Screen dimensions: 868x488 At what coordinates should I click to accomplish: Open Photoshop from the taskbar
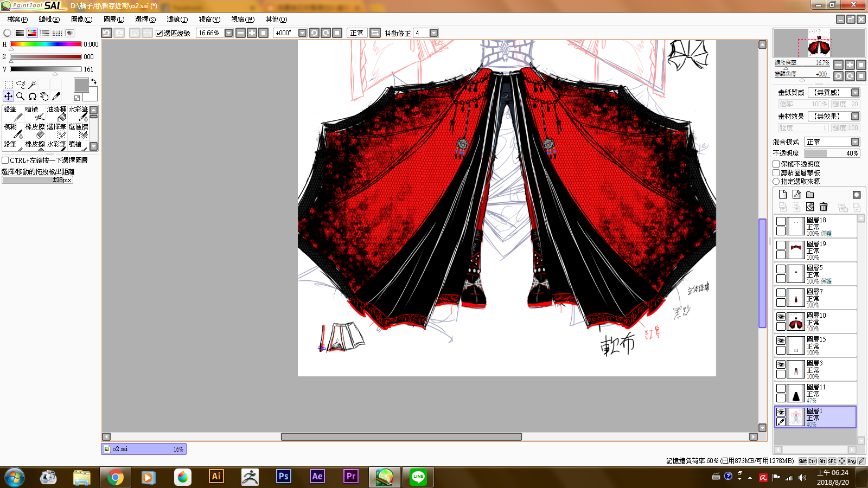pos(284,477)
